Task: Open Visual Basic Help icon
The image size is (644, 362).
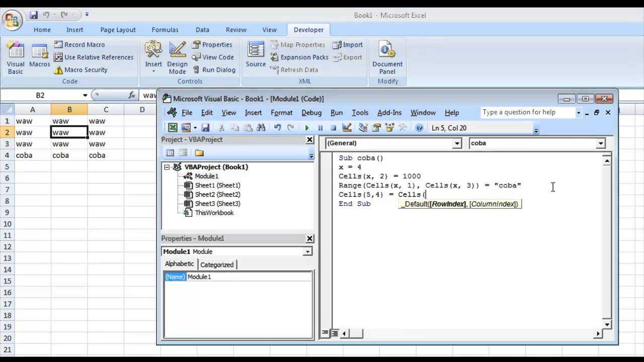Action: click(419, 128)
